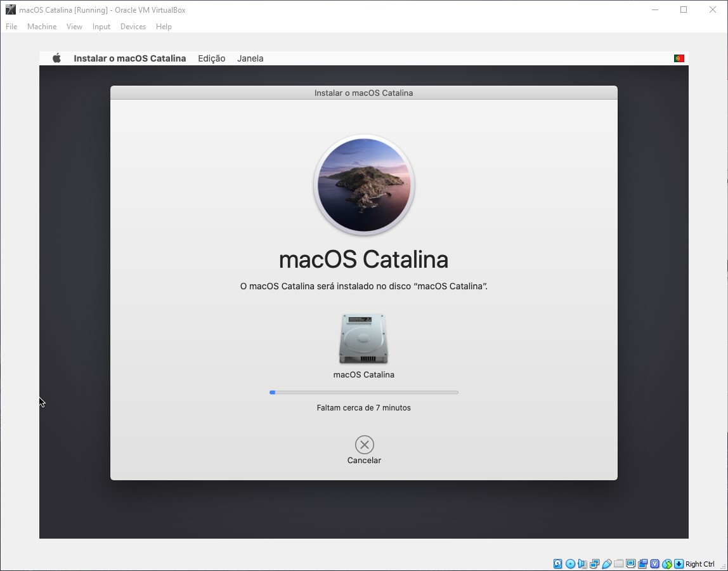Click the Portuguese flag input source icon

point(679,58)
